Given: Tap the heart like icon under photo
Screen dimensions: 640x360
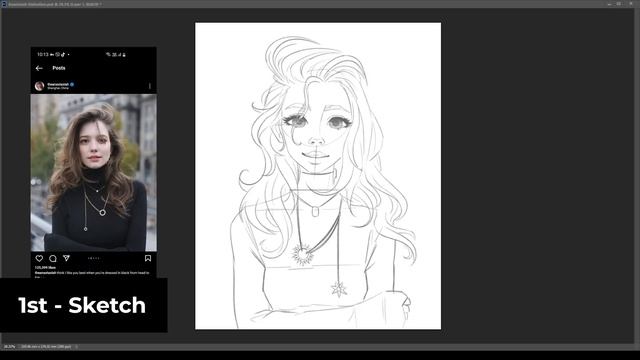Looking at the screenshot, I should pos(39,258).
